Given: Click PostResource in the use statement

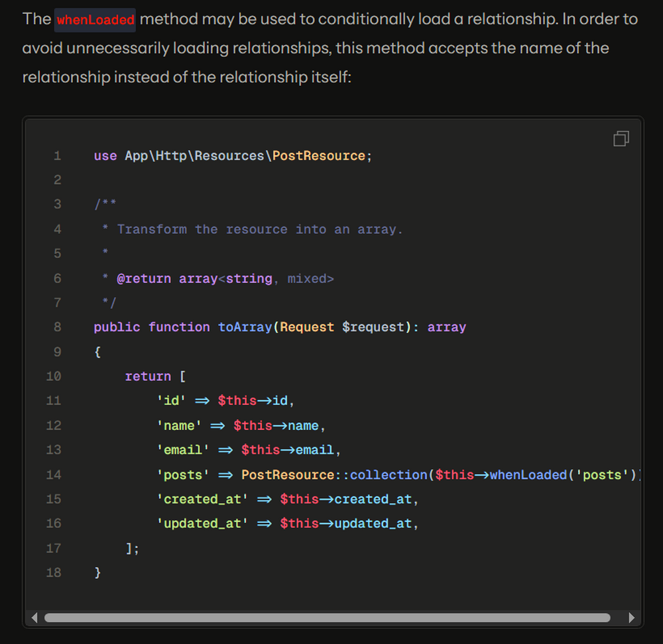Looking at the screenshot, I should point(318,156).
